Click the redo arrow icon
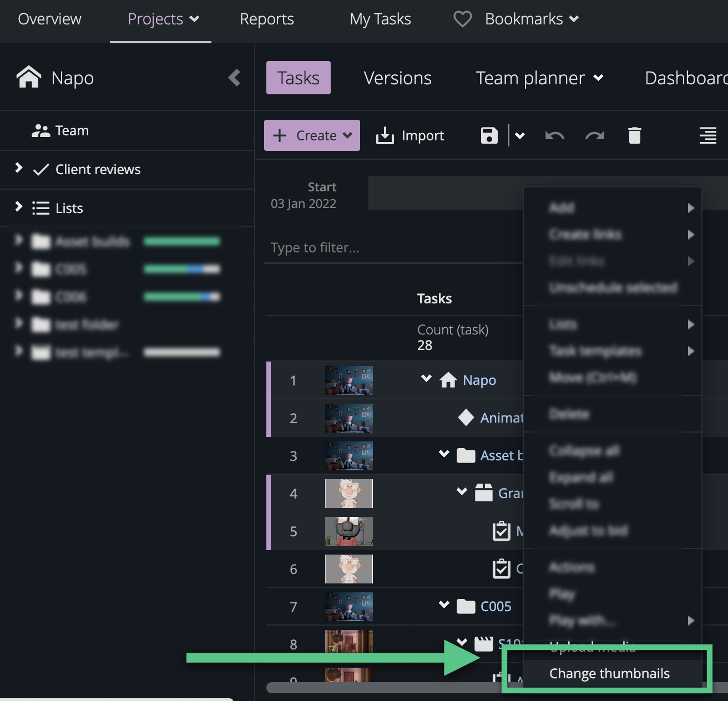This screenshot has height=701, width=728. point(594,135)
